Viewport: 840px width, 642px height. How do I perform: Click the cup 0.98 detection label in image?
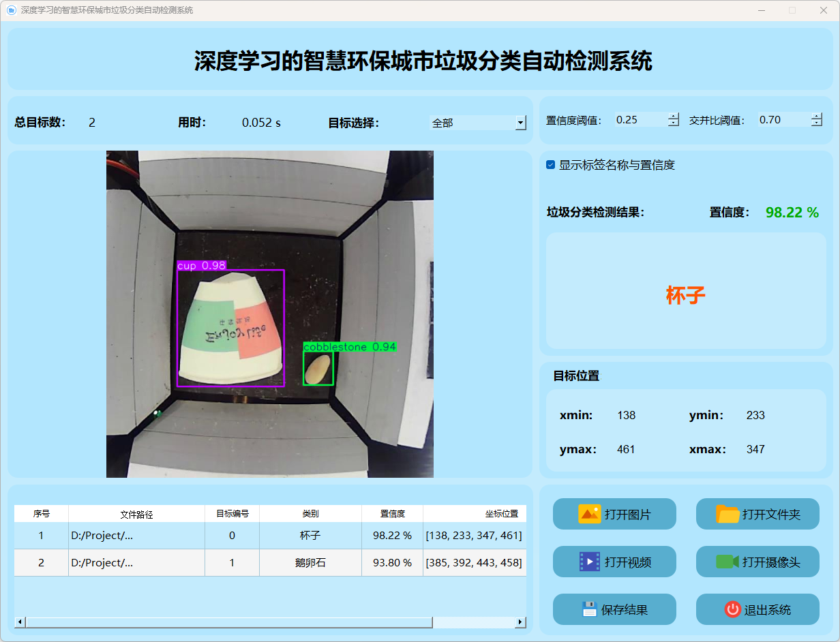201,265
